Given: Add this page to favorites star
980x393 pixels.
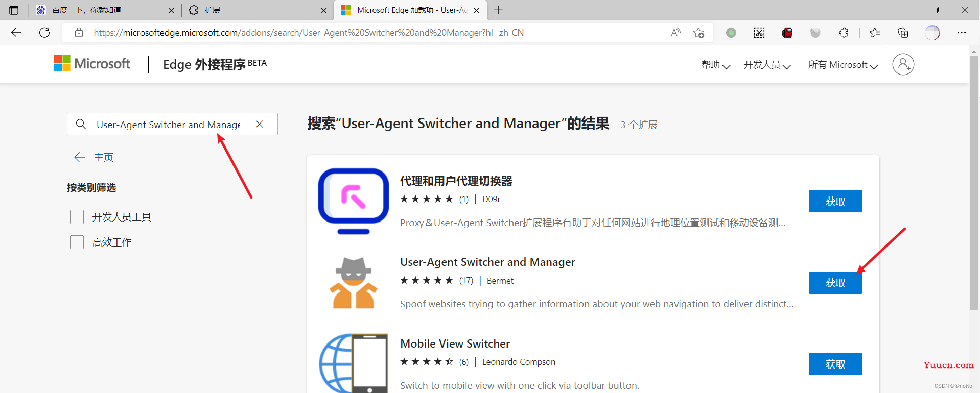Looking at the screenshot, I should click(698, 33).
